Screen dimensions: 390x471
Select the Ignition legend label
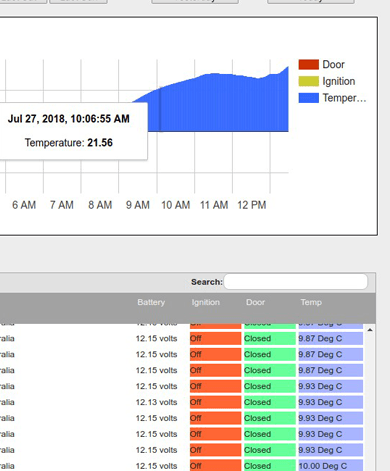339,81
